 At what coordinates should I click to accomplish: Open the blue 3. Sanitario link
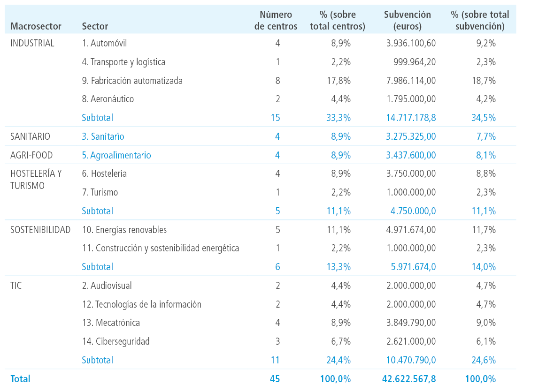click(103, 136)
